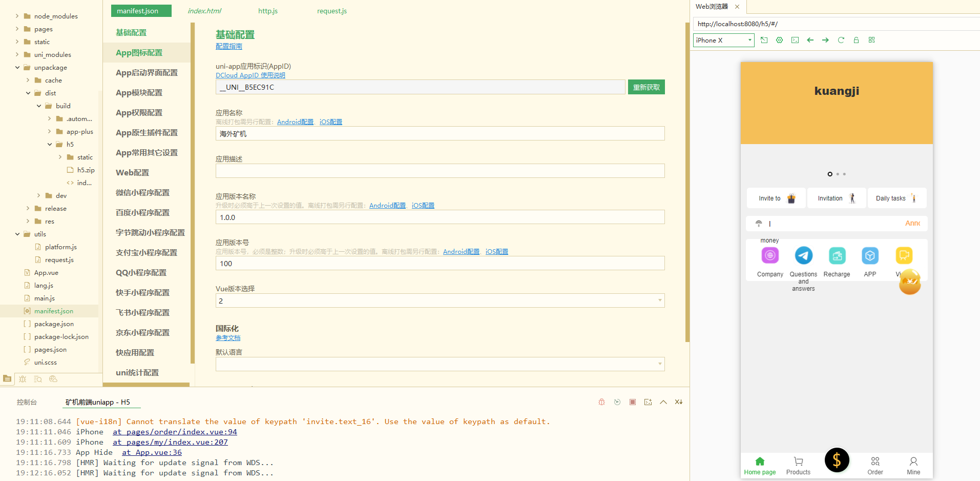Expand the release folder
This screenshot has width=980, height=481.
28,209
